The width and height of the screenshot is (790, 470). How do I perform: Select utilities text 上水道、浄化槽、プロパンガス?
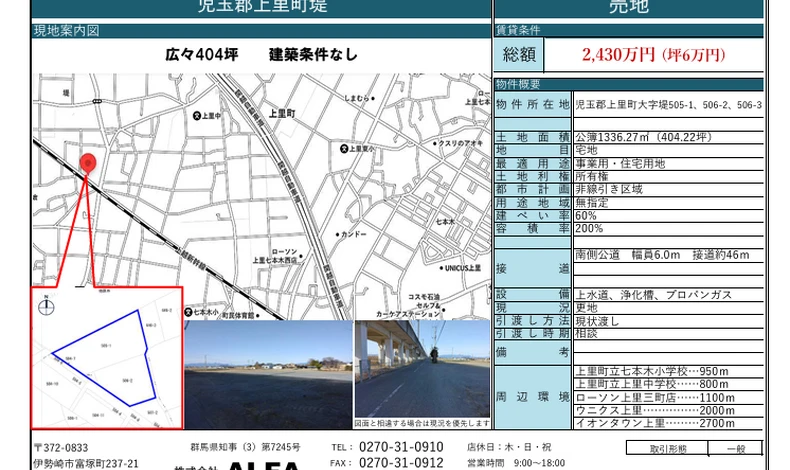(x=653, y=295)
